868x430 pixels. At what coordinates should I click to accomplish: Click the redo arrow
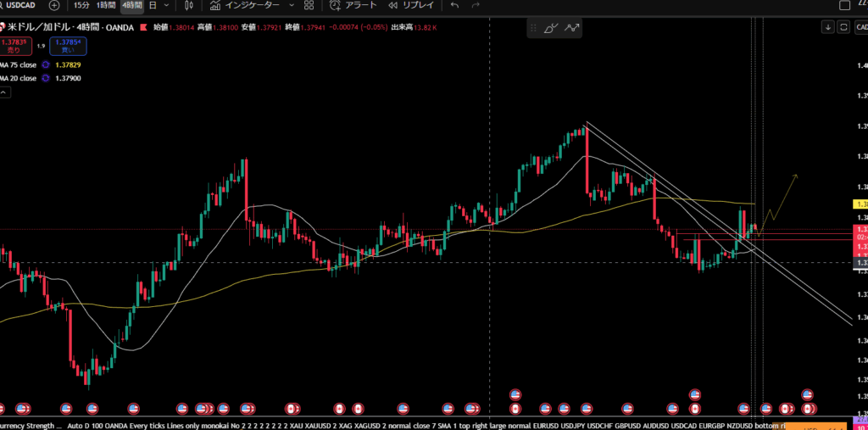pyautogui.click(x=479, y=5)
